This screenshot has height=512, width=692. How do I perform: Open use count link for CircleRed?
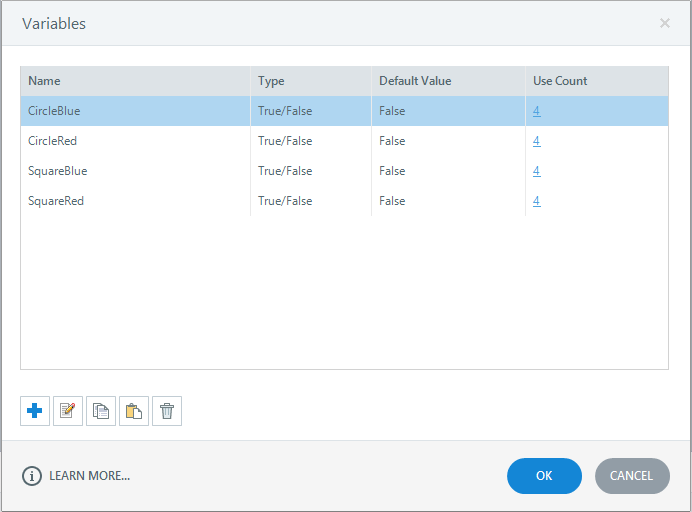pyautogui.click(x=537, y=141)
